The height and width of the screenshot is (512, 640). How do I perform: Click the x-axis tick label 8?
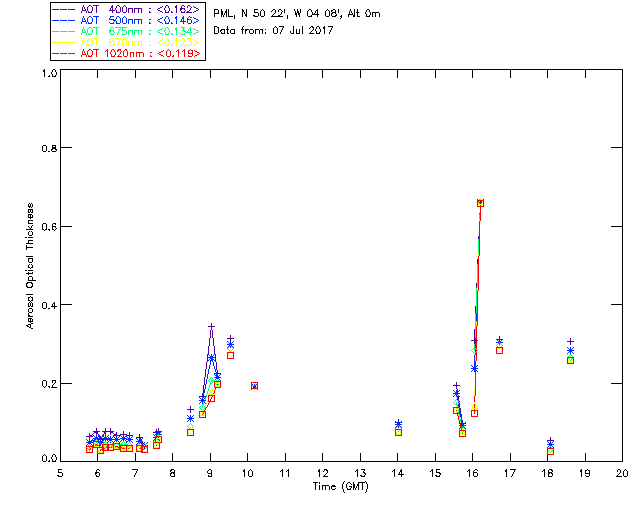pyautogui.click(x=173, y=473)
